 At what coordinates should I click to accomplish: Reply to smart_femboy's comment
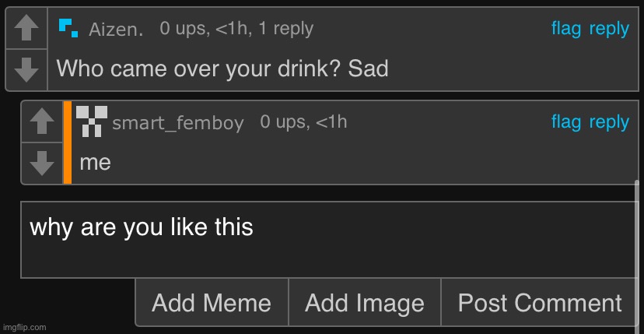609,121
